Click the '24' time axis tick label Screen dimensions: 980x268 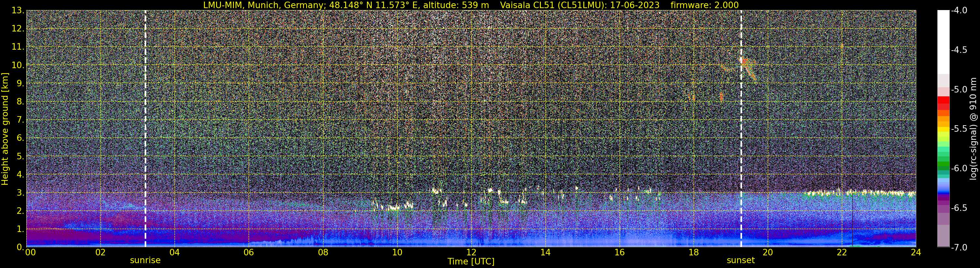[x=916, y=252]
